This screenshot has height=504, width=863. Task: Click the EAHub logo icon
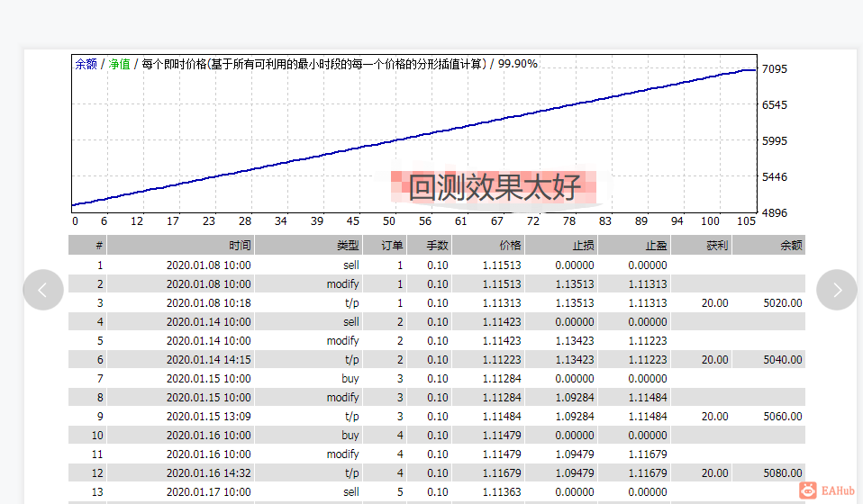(808, 490)
